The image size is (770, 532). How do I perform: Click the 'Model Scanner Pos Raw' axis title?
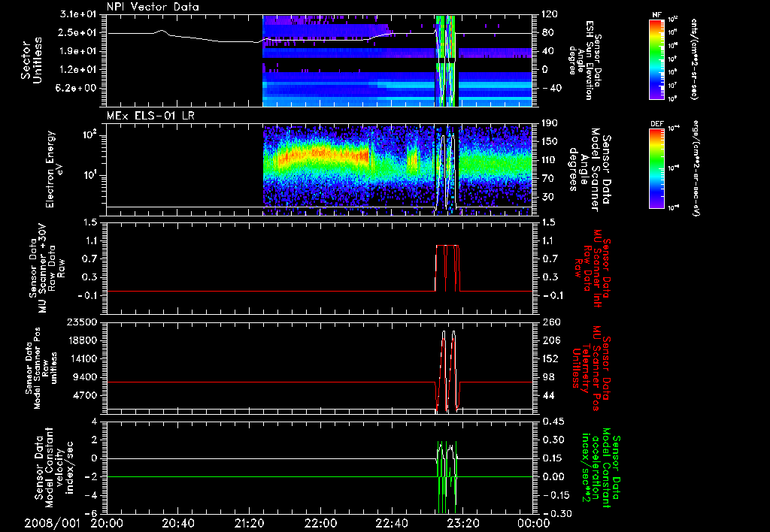click(41, 368)
